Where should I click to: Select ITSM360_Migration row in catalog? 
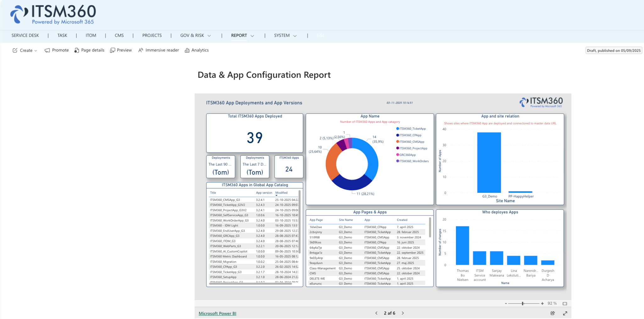point(253,262)
